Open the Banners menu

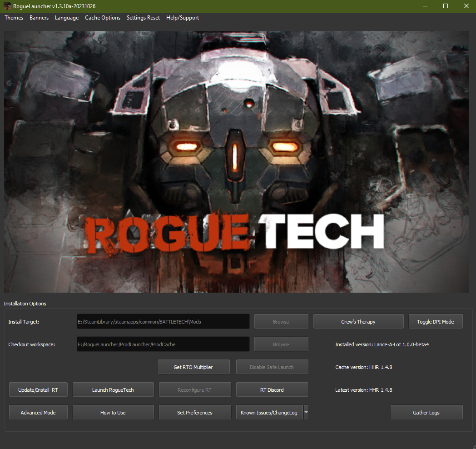pos(39,18)
